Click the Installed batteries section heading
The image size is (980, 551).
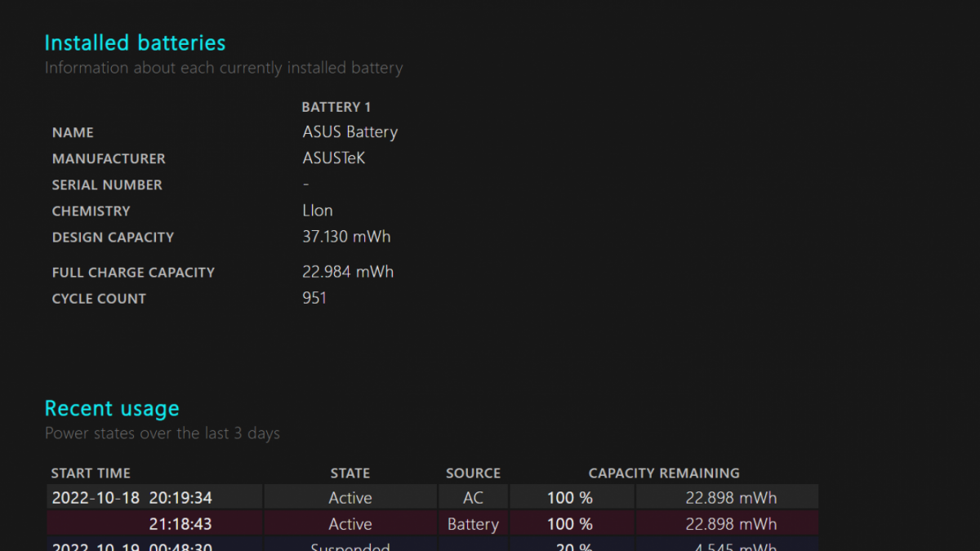tap(135, 42)
